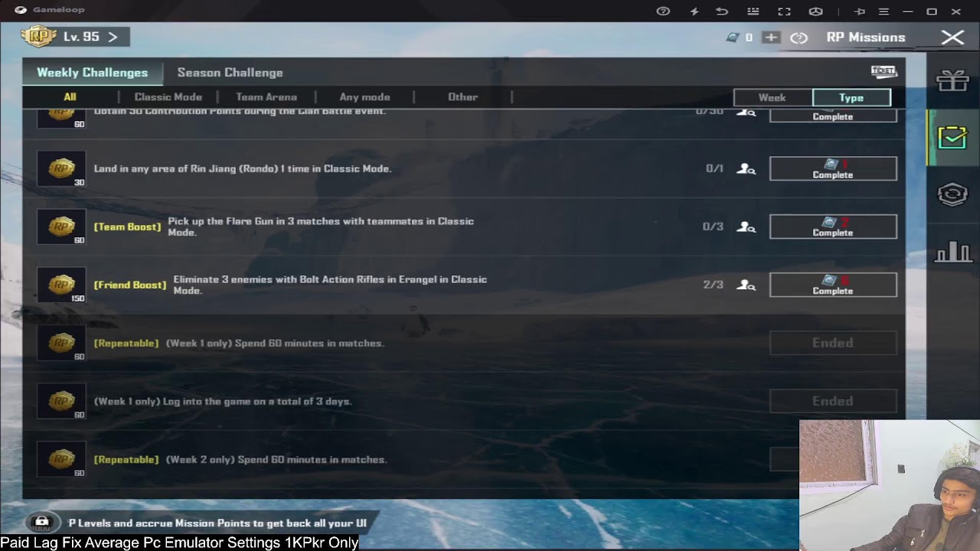Close the RP Missions screen
Screen dimensions: 980x551
point(952,37)
